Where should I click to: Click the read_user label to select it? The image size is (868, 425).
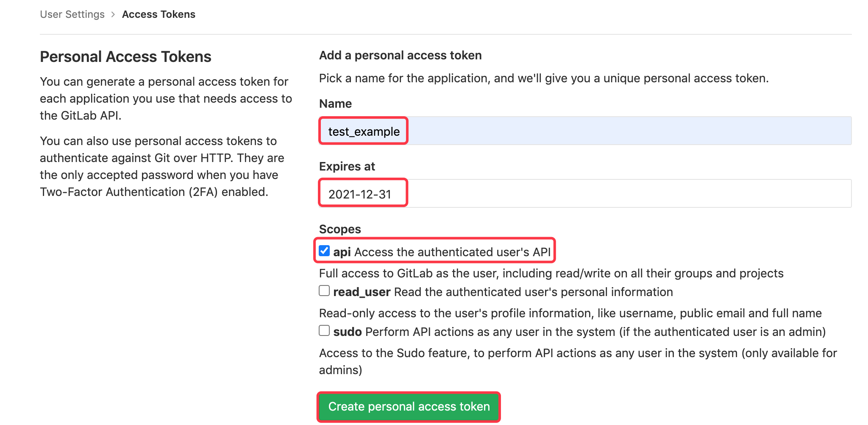(x=362, y=291)
